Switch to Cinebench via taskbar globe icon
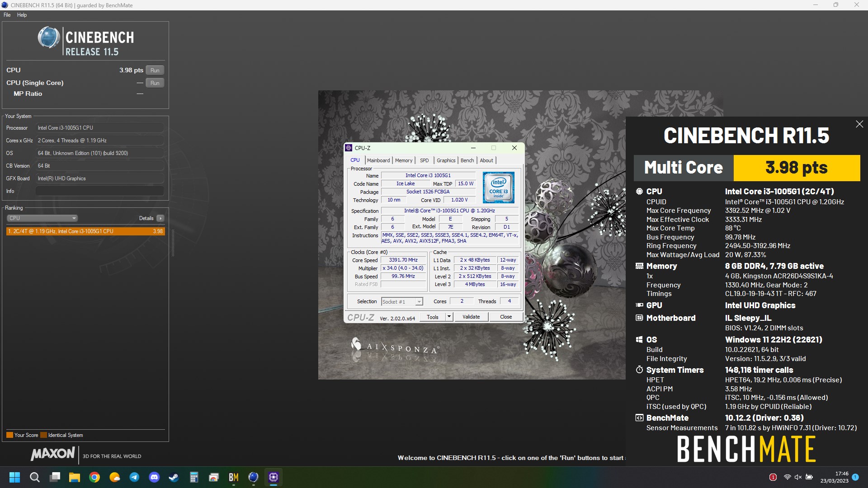868x488 pixels. (x=253, y=477)
